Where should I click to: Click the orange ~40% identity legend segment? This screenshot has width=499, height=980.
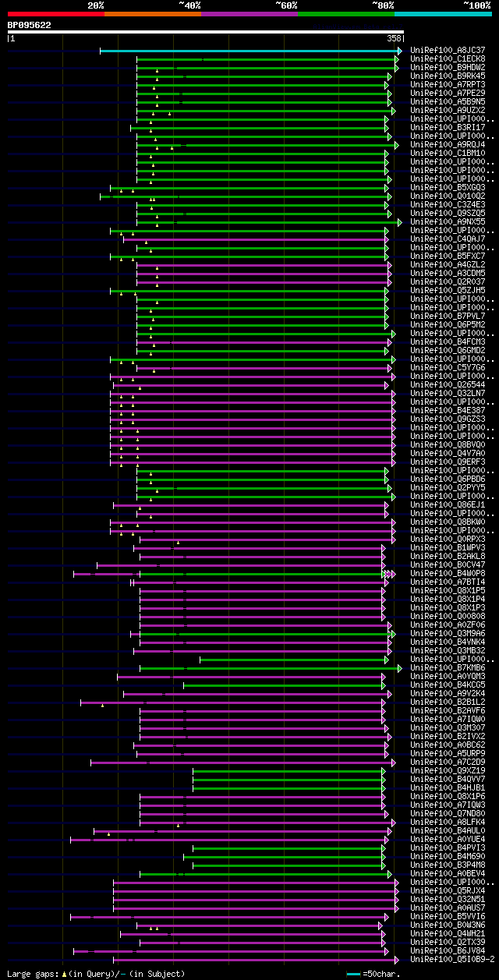click(153, 14)
